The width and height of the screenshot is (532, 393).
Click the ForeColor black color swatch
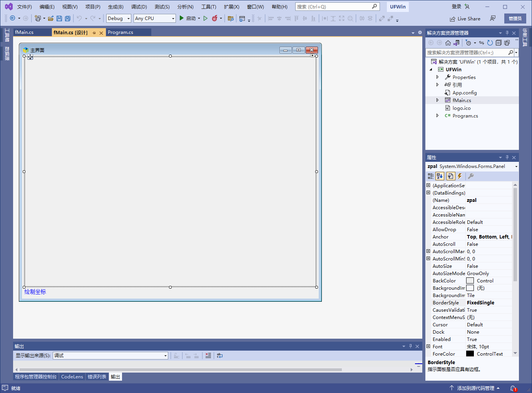470,354
